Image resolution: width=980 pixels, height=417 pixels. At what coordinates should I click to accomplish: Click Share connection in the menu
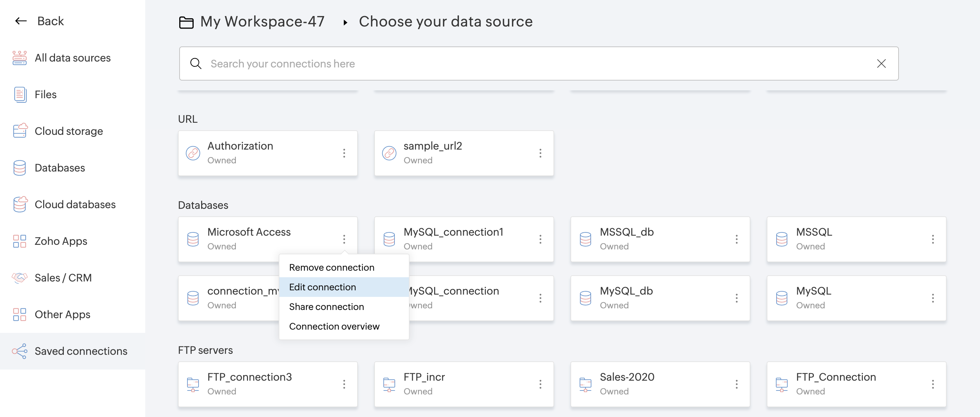click(326, 307)
